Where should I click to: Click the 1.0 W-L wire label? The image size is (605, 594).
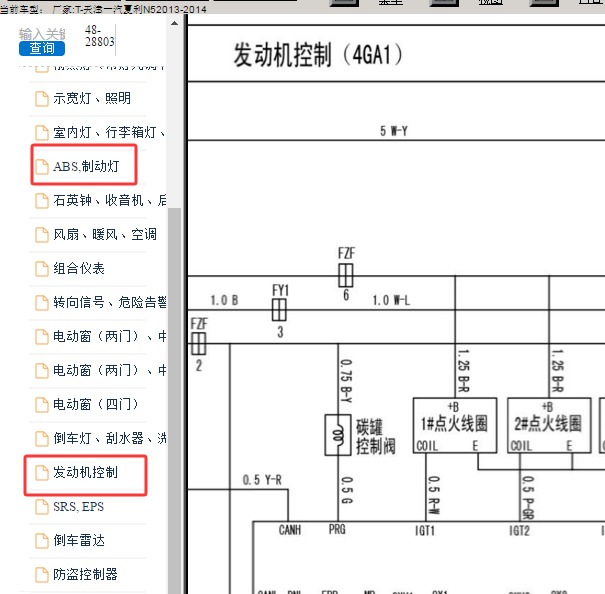pyautogui.click(x=391, y=300)
